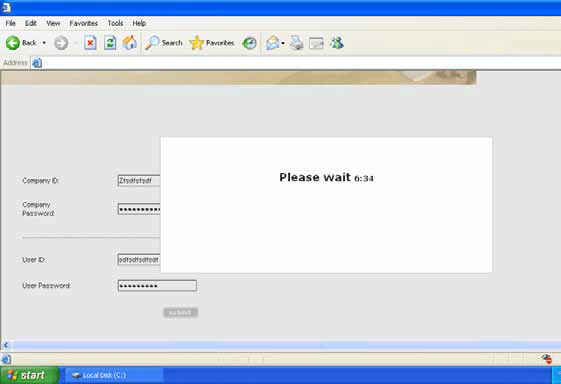The width and height of the screenshot is (561, 384).
Task: Stop page loading with red X icon
Action: pyautogui.click(x=90, y=43)
